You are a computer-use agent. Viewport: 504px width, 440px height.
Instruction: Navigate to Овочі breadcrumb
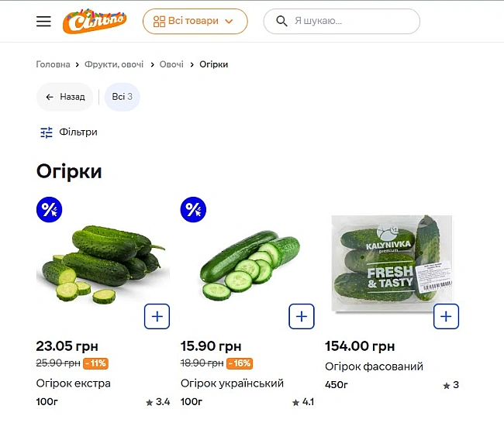click(171, 64)
